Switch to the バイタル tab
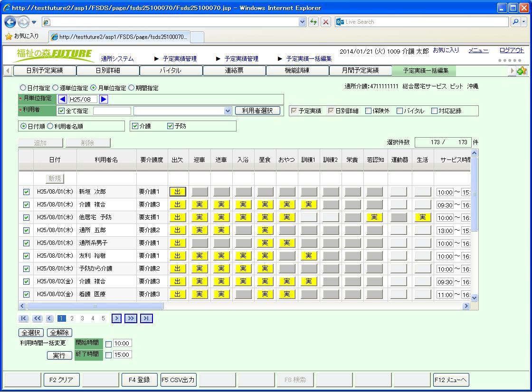 pos(171,71)
